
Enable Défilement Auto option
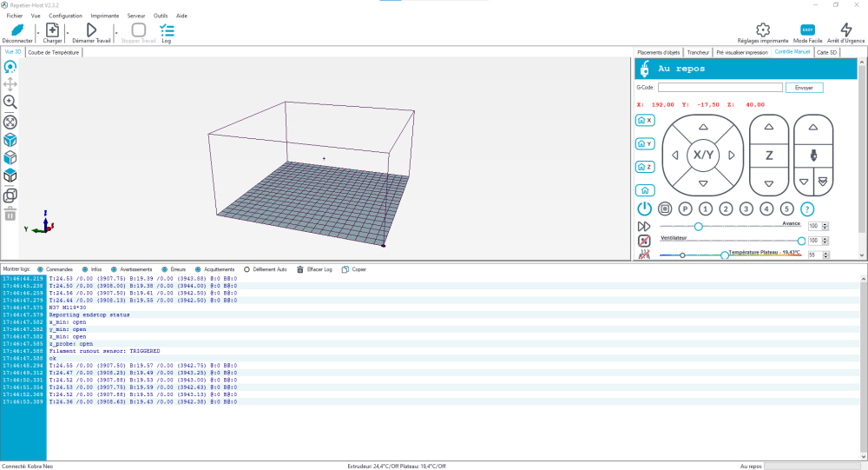[247, 269]
